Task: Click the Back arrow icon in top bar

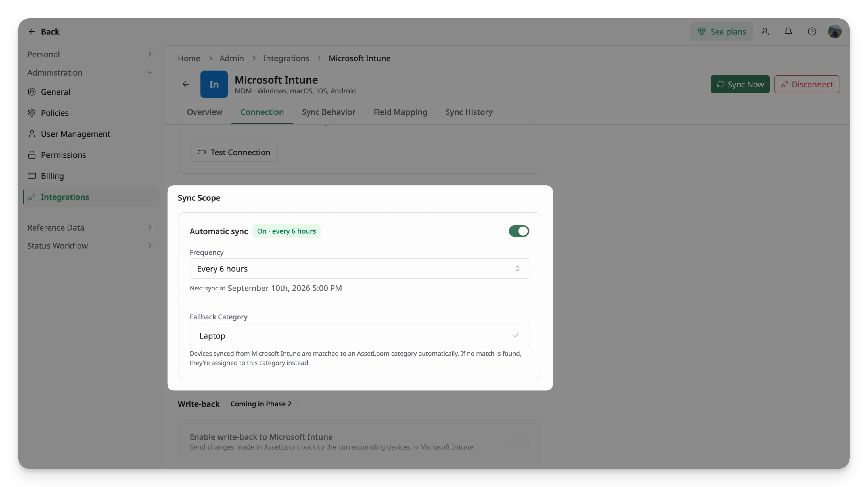Action: pos(32,31)
